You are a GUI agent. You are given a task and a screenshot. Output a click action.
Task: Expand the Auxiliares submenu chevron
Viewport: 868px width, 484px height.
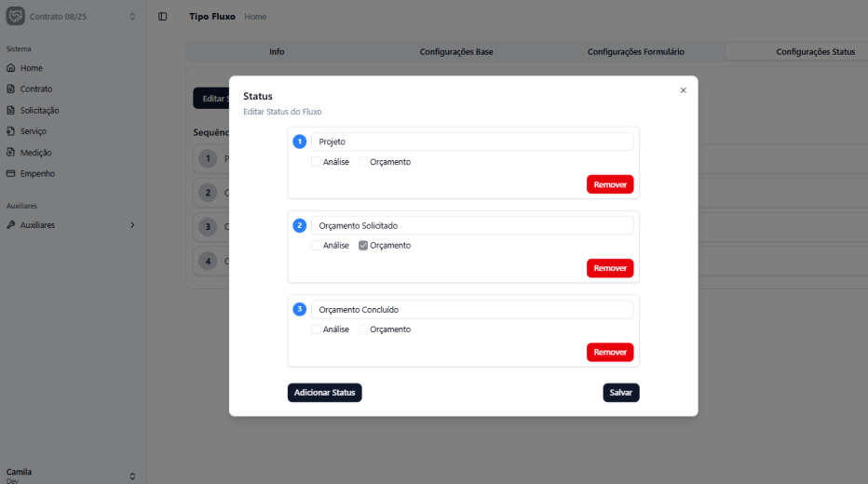pos(132,225)
